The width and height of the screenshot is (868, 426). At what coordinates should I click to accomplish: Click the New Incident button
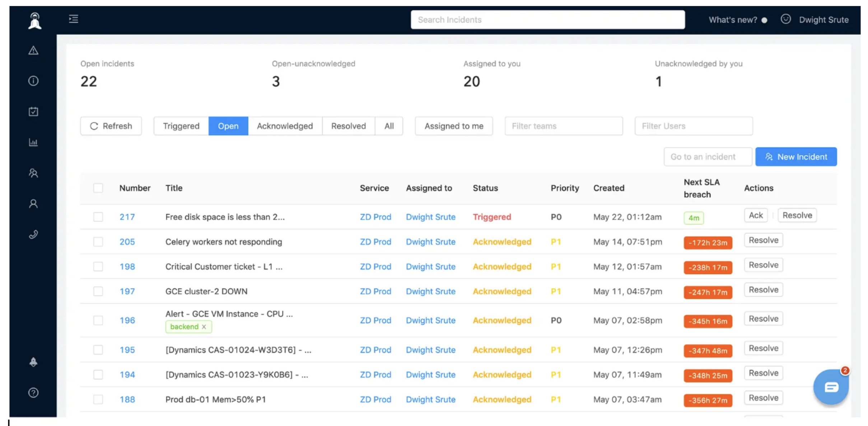[796, 157]
